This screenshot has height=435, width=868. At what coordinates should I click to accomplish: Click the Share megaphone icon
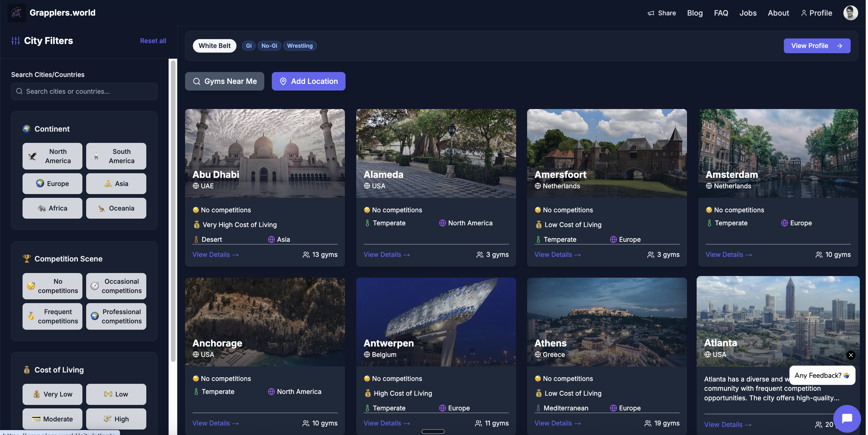point(651,13)
